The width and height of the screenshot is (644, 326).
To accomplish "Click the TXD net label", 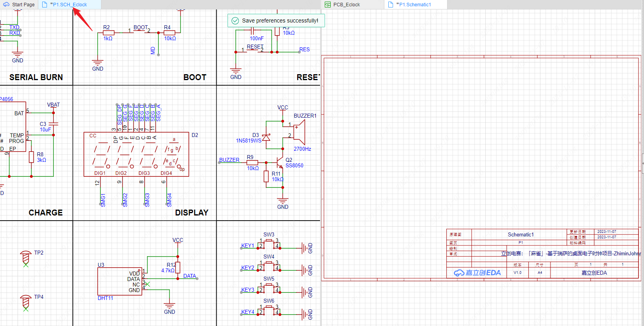I will [14, 27].
